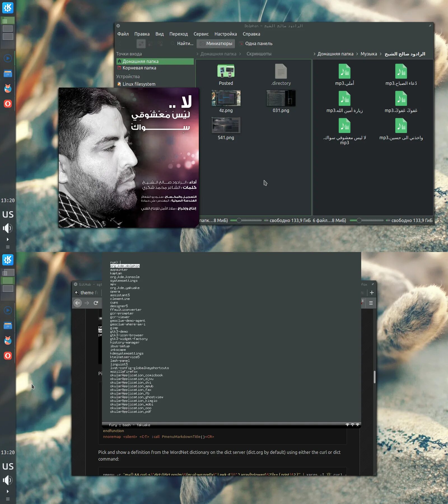Open Yakuake's menu dropdown button in title bar
The width and height of the screenshot is (448, 504).
(353, 425)
